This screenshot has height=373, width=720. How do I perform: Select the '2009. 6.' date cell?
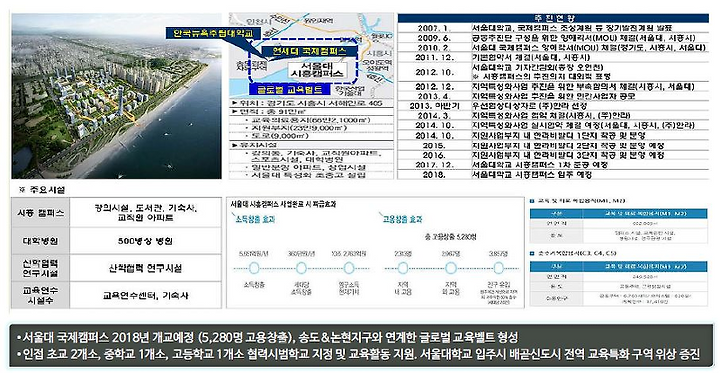(x=434, y=38)
